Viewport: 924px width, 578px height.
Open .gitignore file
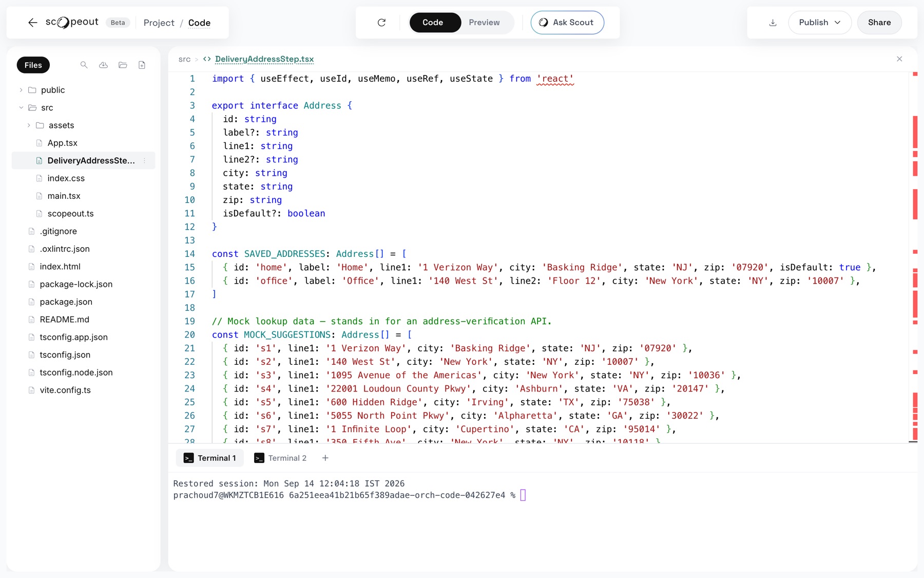tap(83, 231)
